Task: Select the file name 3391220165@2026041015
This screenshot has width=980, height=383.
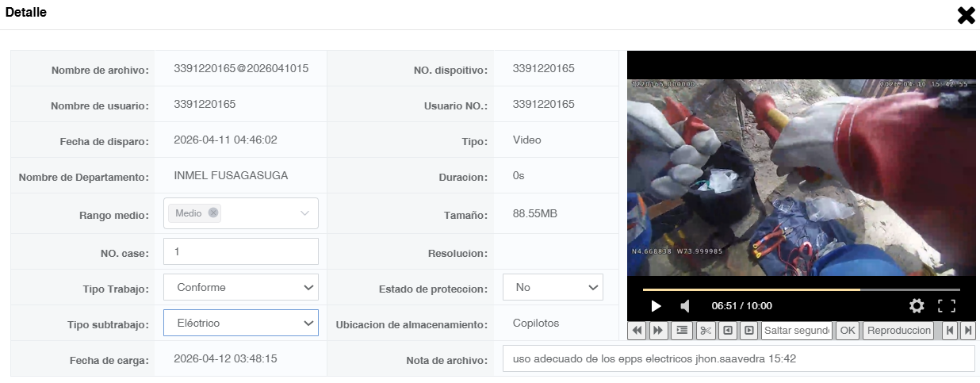Action: [241, 68]
